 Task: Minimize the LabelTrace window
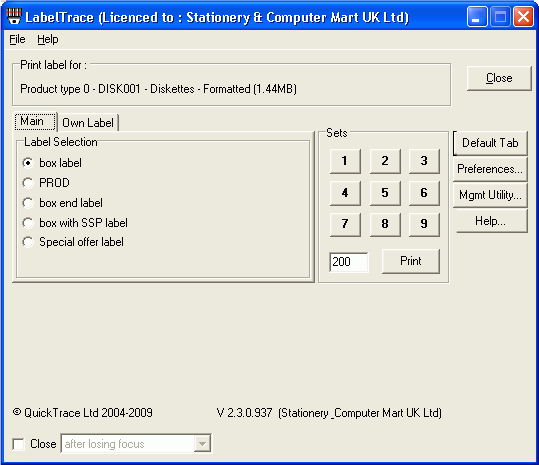pos(477,16)
